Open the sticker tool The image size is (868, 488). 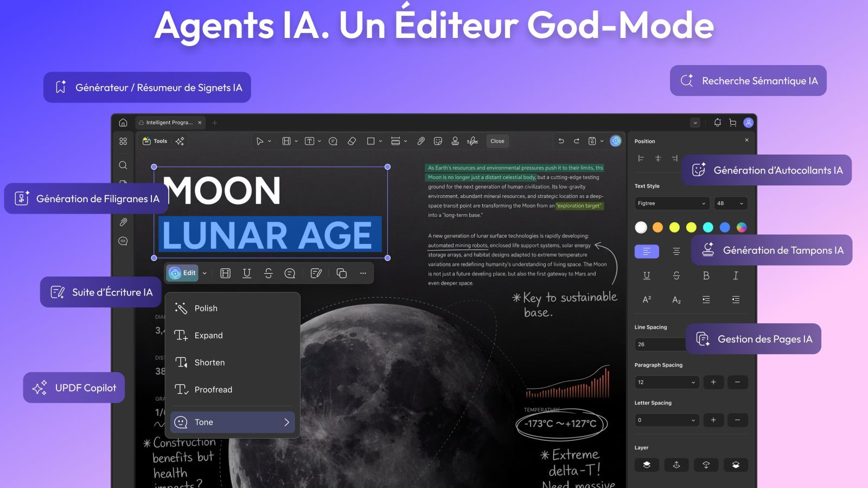point(438,141)
